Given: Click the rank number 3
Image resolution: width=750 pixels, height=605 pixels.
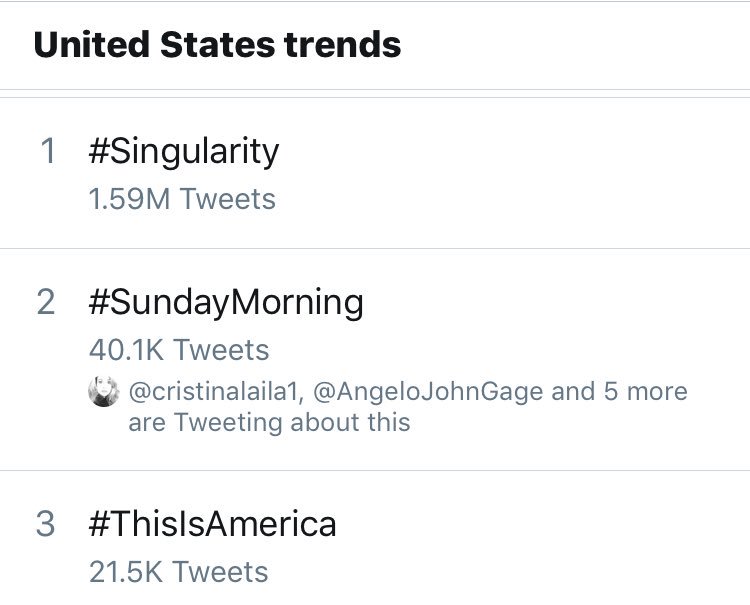Looking at the screenshot, I should pos(46,523).
